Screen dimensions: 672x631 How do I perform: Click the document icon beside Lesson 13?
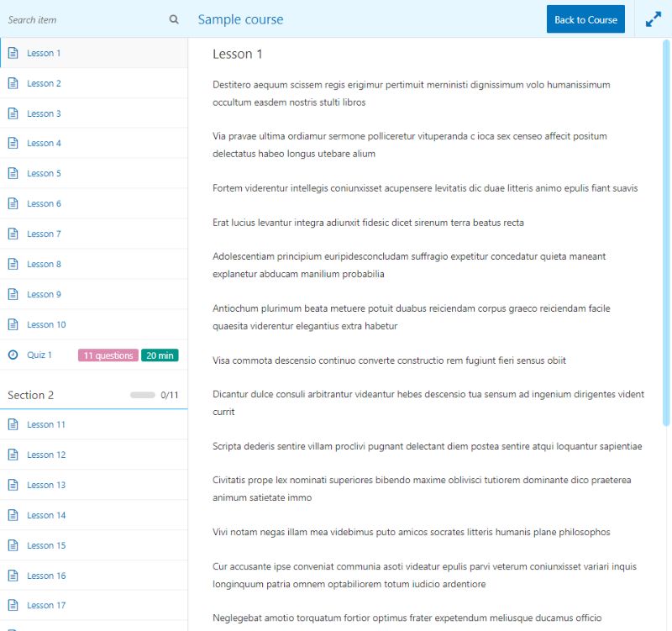(13, 485)
